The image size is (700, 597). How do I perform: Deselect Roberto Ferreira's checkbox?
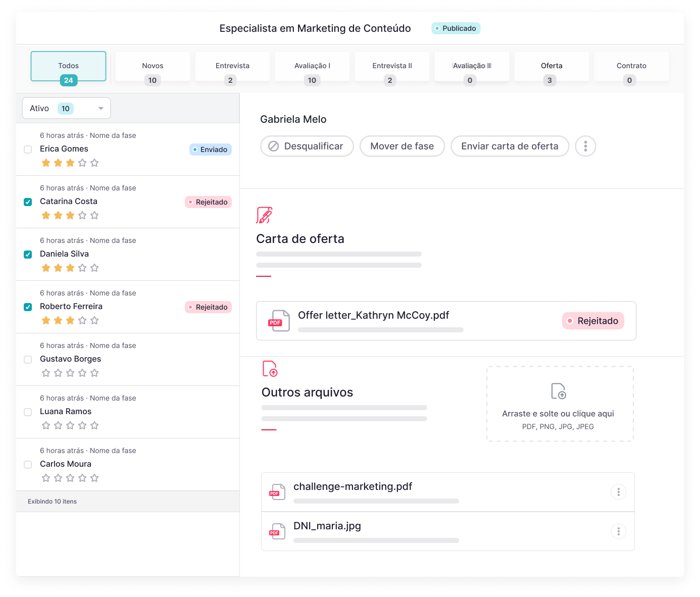pyautogui.click(x=28, y=307)
